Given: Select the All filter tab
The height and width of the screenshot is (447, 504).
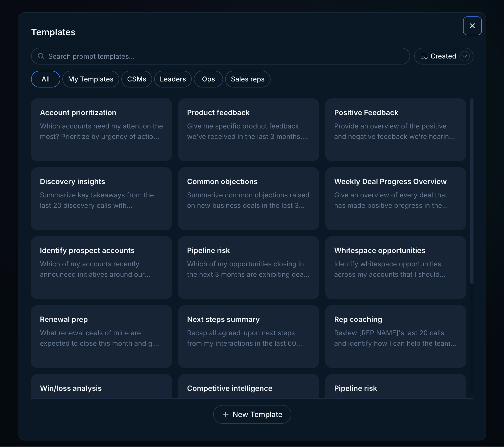Looking at the screenshot, I should click(46, 79).
